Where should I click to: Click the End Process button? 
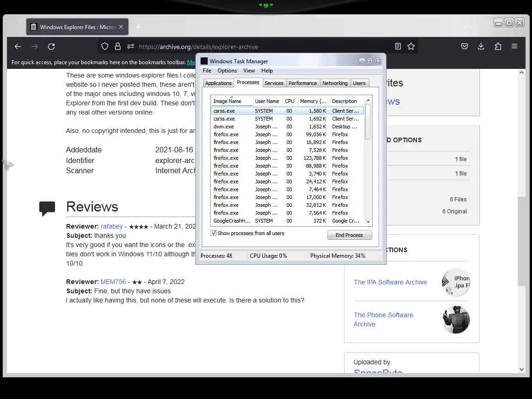350,235
